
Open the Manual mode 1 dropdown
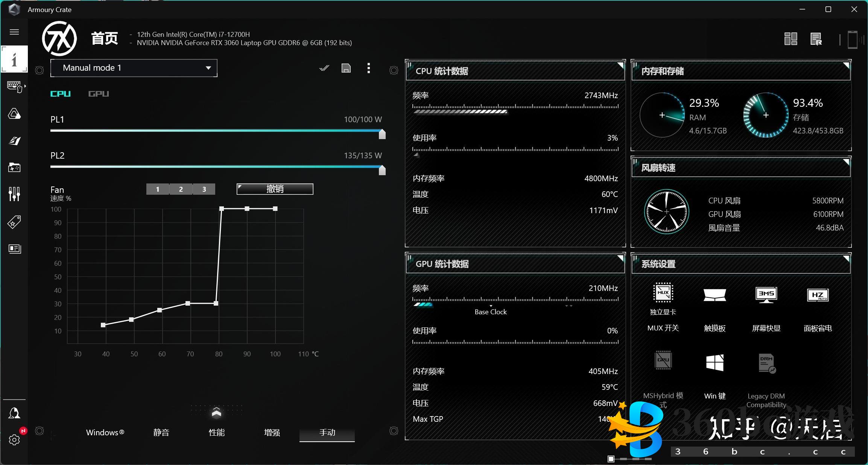tap(134, 68)
